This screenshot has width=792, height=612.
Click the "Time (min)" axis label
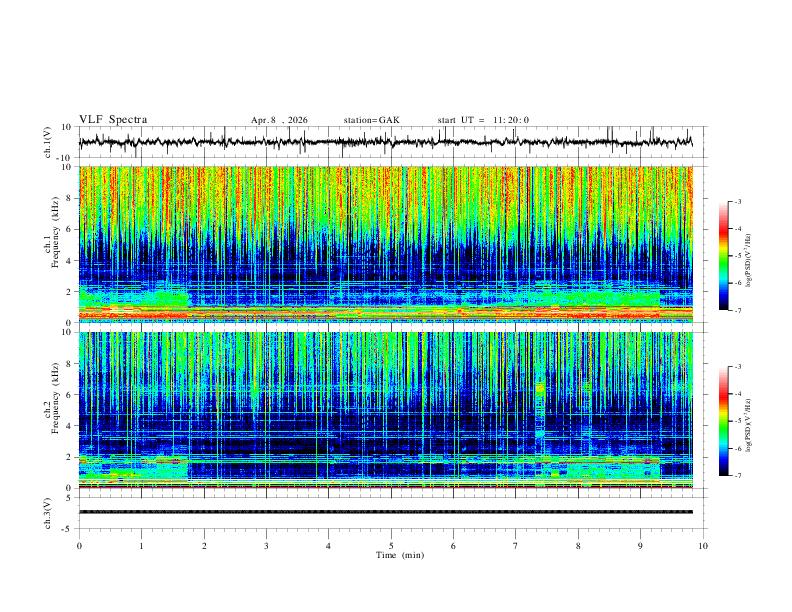(400, 555)
